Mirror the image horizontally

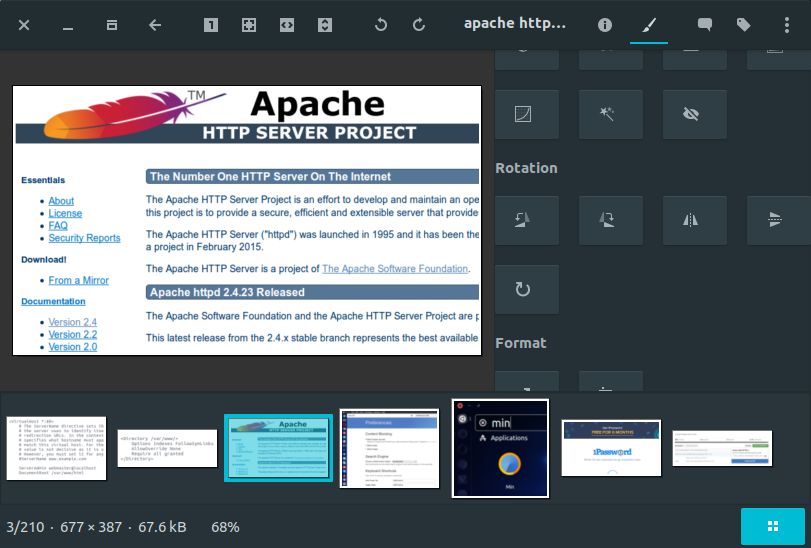pyautogui.click(x=695, y=220)
